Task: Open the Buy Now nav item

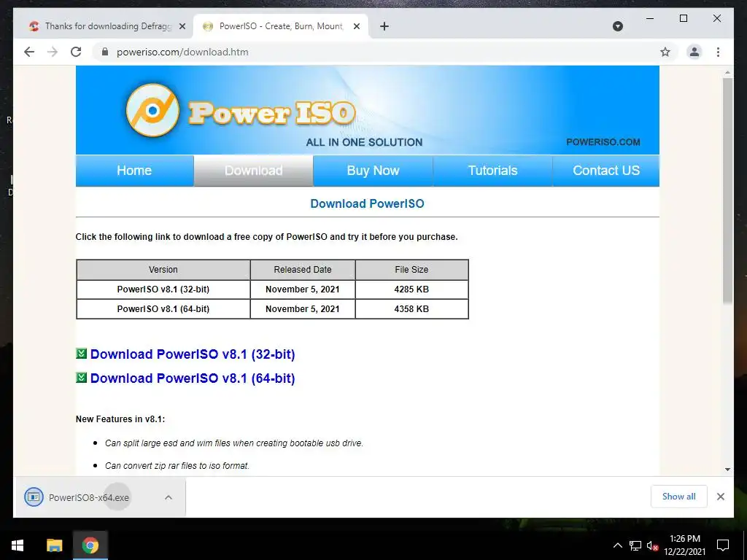Action: 373,171
